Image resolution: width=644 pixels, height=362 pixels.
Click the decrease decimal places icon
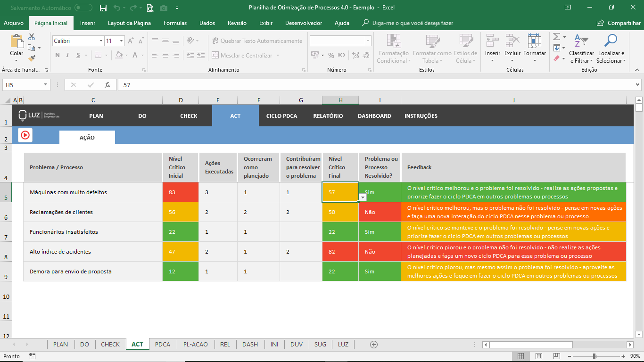[x=365, y=55]
